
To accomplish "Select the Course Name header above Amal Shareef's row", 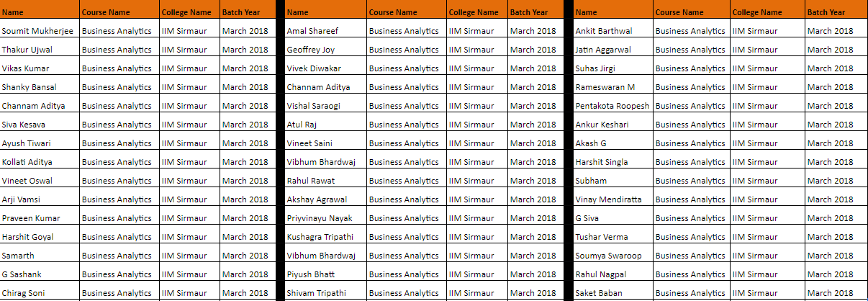I will [405, 12].
